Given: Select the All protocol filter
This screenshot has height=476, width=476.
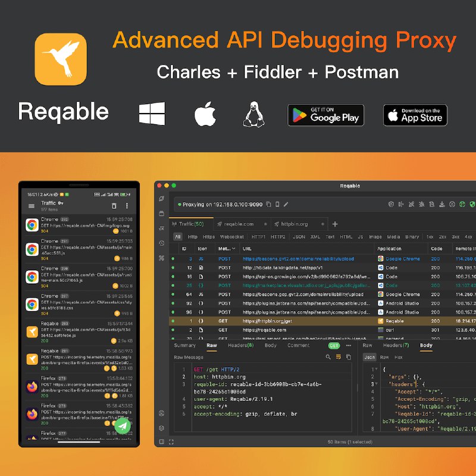Looking at the screenshot, I should (x=177, y=236).
